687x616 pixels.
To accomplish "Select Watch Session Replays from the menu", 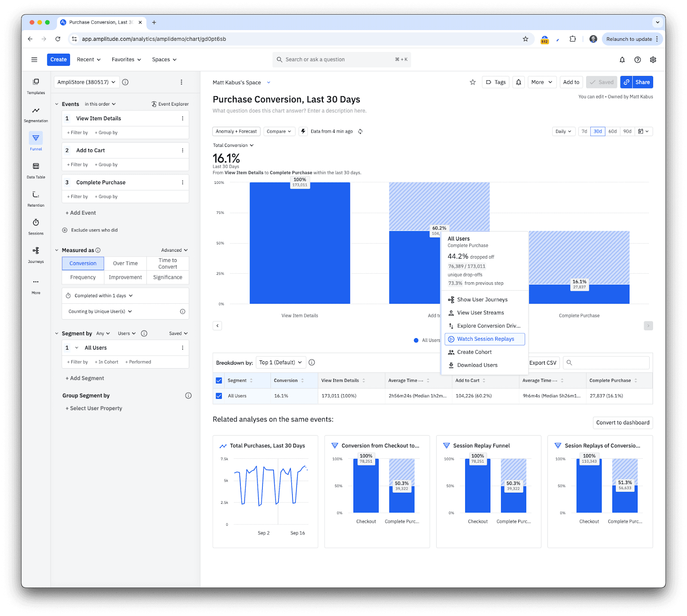I will coord(484,339).
